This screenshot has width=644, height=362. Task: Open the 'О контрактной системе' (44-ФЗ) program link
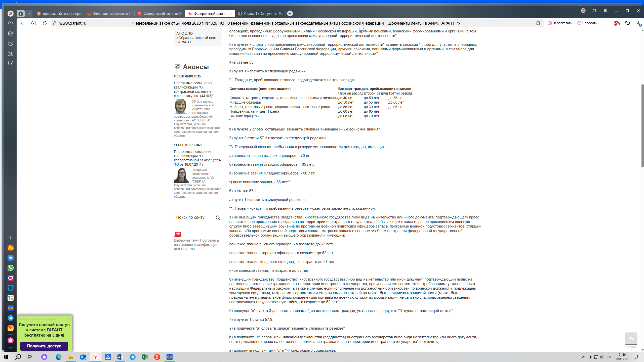pos(194,89)
